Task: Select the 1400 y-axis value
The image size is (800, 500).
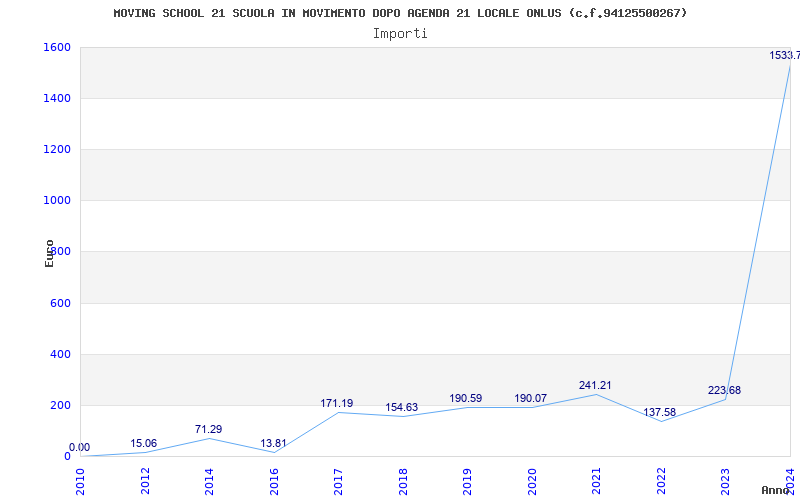Action: [56, 98]
